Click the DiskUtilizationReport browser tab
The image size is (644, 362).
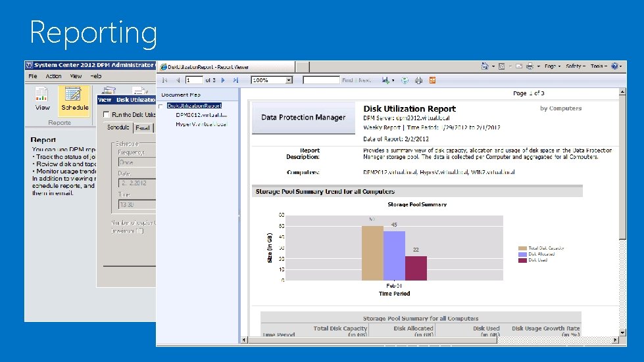point(226,67)
